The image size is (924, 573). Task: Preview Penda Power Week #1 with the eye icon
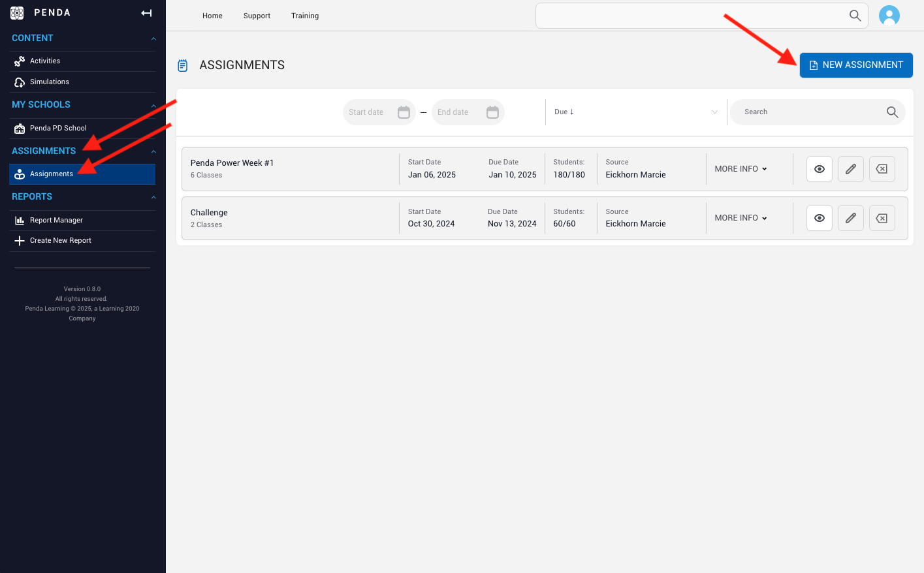coord(819,169)
